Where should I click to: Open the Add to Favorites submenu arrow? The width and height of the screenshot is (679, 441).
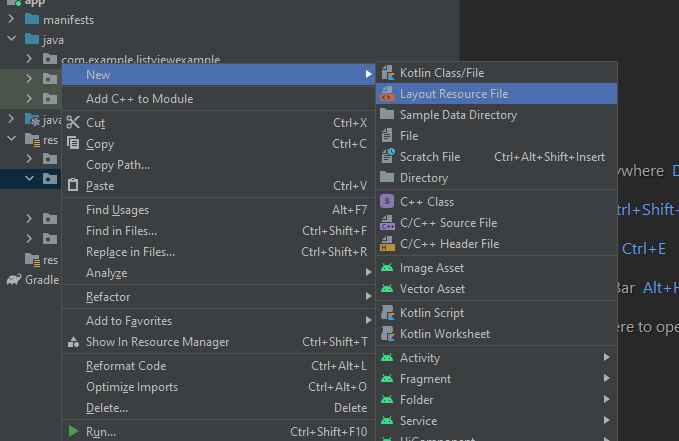click(x=368, y=320)
